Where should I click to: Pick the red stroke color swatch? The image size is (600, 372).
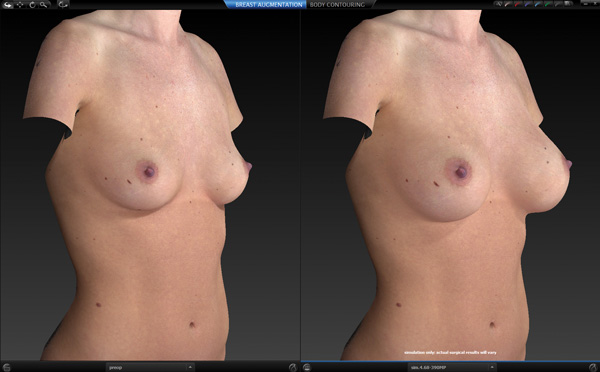(518, 4)
